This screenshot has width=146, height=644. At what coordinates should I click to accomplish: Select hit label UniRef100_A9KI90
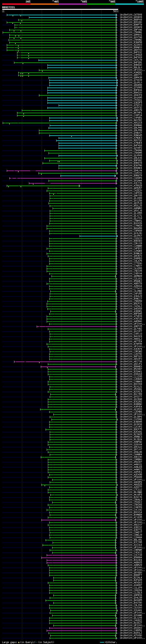(131, 457)
